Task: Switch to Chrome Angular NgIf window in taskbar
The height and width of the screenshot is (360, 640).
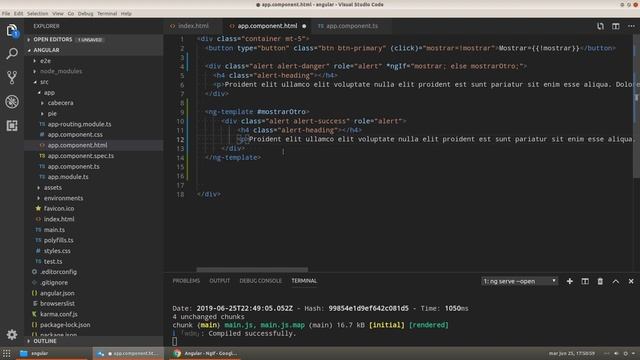Action: (205, 353)
